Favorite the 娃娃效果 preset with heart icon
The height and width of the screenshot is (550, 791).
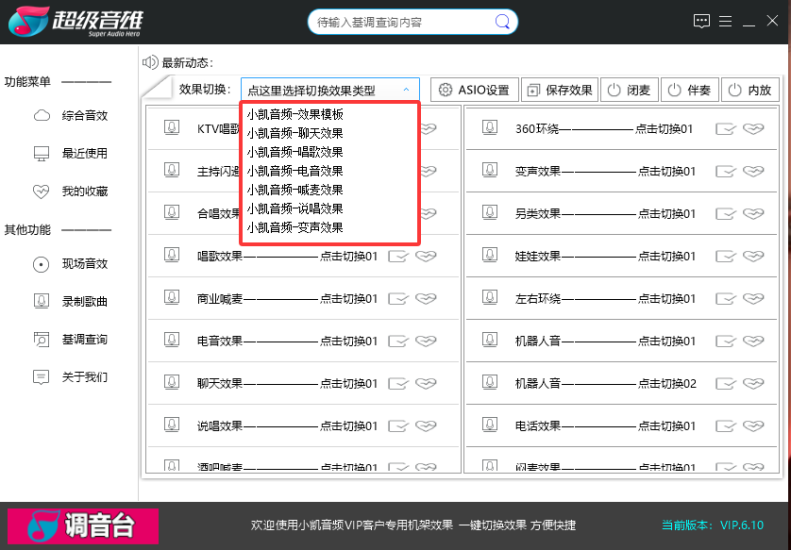coord(754,256)
